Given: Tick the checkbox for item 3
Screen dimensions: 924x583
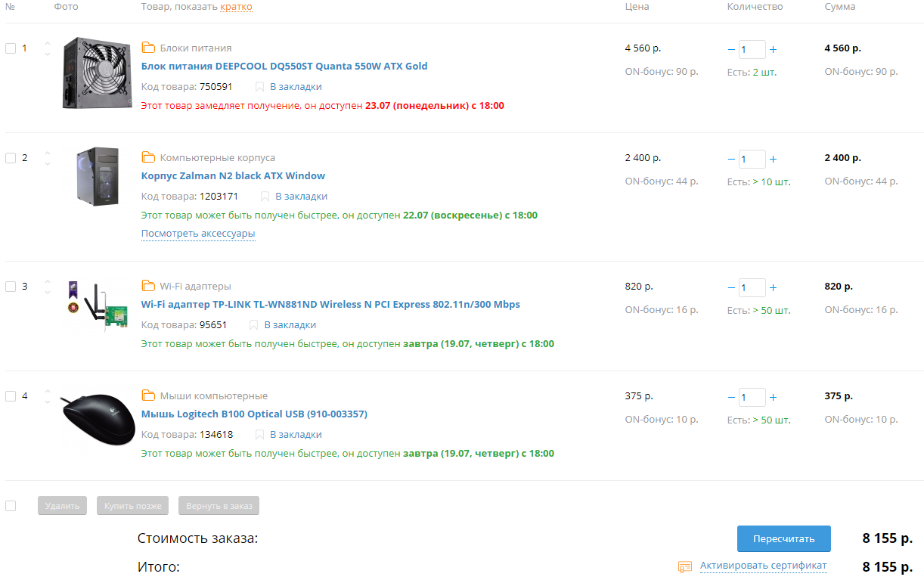Looking at the screenshot, I should 11,287.
